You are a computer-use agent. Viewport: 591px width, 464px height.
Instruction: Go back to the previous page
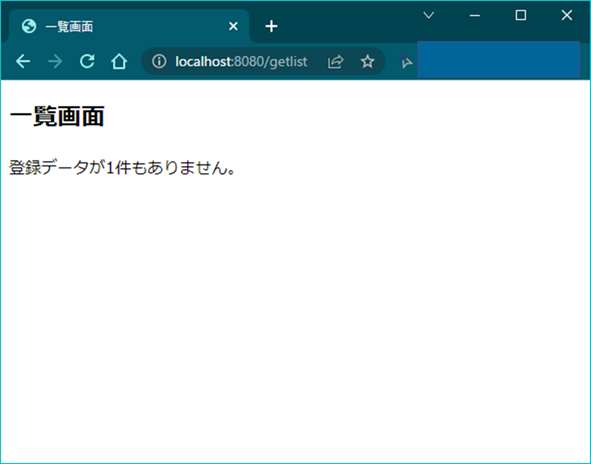pyautogui.click(x=23, y=61)
